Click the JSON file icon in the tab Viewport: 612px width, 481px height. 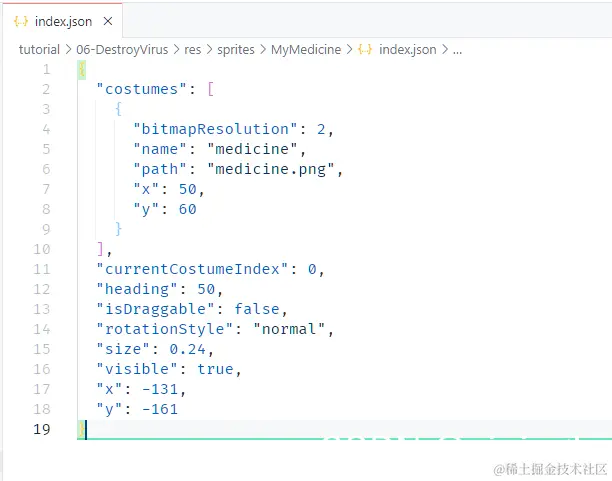pyautogui.click(x=21, y=21)
